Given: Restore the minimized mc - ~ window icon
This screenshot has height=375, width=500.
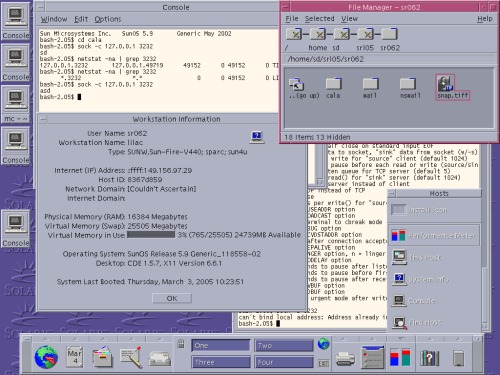Looking at the screenshot, I should 16,104.
